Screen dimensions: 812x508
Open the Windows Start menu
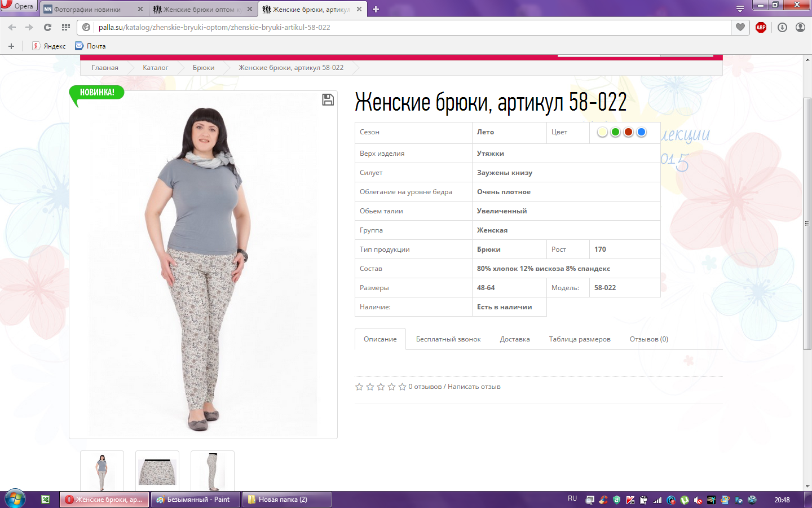[x=15, y=499]
